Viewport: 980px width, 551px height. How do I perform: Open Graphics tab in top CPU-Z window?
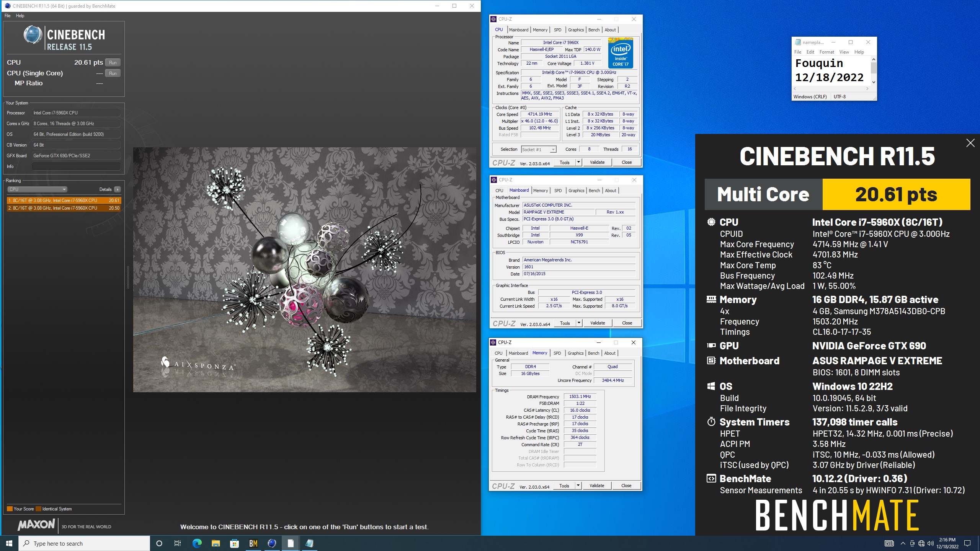tap(576, 30)
